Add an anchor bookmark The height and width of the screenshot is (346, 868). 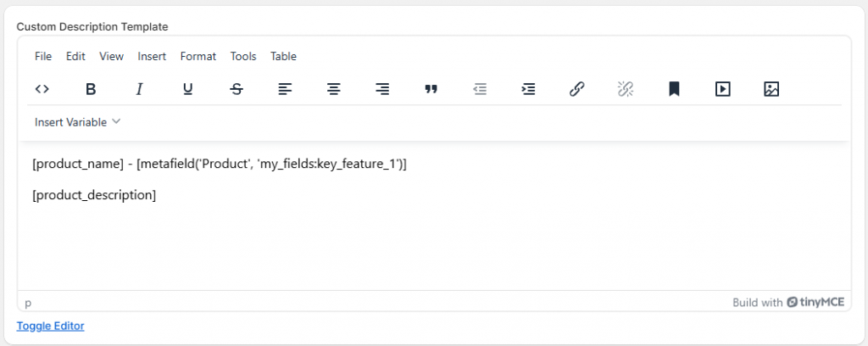point(674,88)
